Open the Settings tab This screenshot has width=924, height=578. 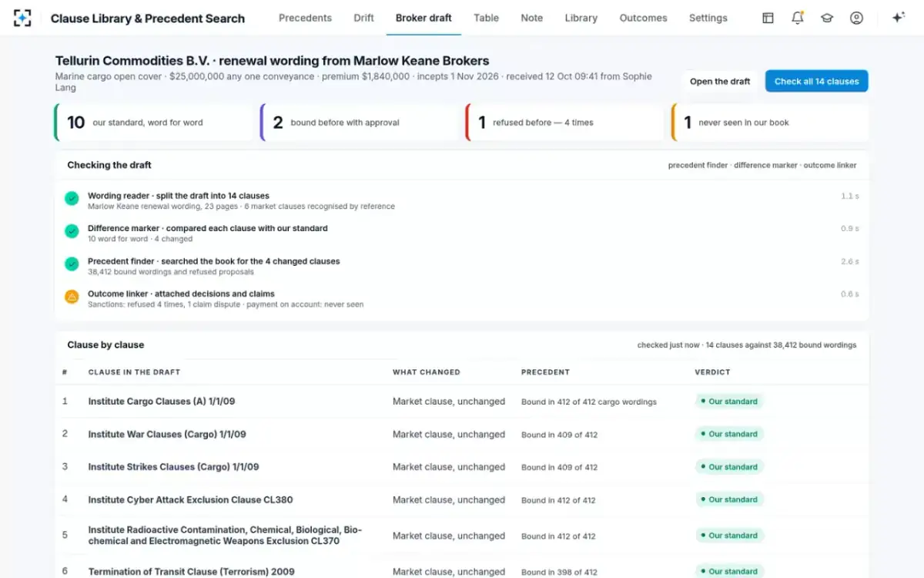click(708, 18)
